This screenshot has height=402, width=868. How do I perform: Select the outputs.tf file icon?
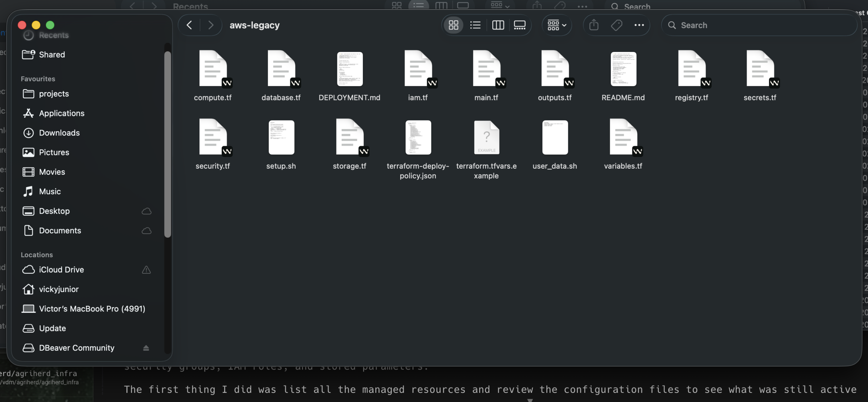click(x=555, y=69)
